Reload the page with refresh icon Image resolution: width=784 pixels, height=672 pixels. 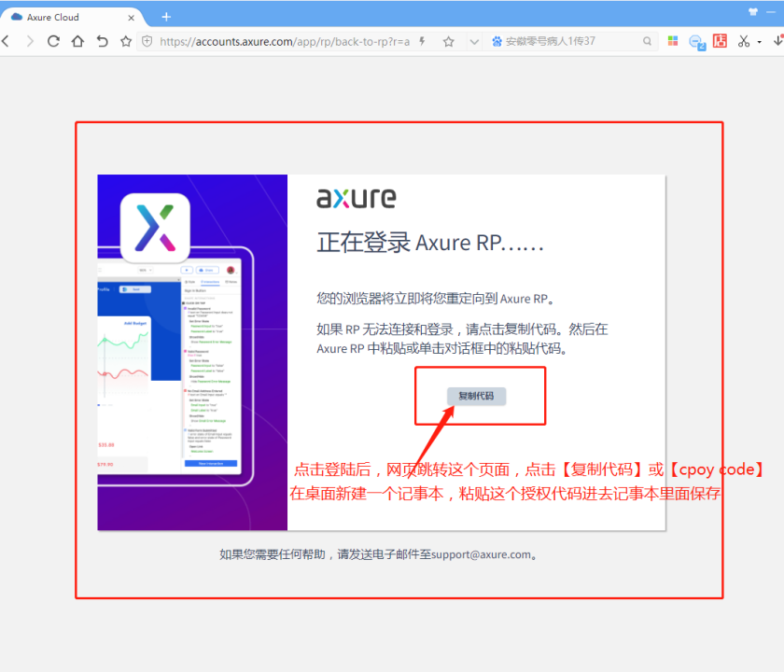pyautogui.click(x=53, y=41)
